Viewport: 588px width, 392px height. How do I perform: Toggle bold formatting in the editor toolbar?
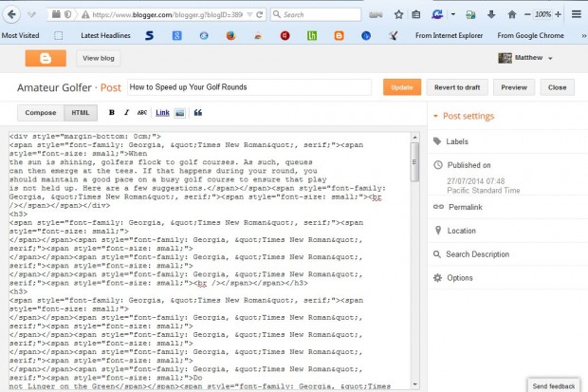112,113
